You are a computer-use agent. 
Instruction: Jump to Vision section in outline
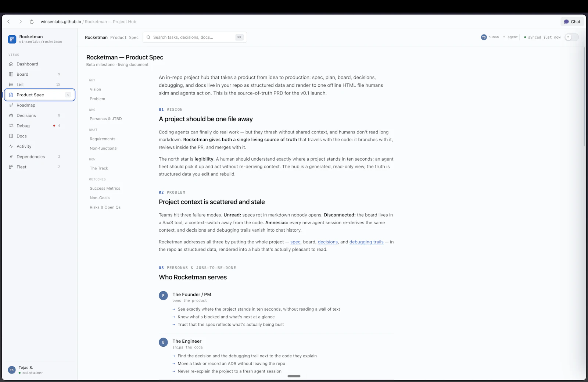96,89
